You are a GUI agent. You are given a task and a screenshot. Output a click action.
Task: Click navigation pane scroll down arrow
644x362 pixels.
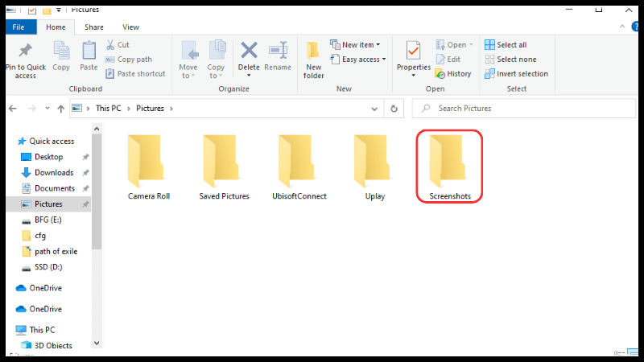[97, 343]
